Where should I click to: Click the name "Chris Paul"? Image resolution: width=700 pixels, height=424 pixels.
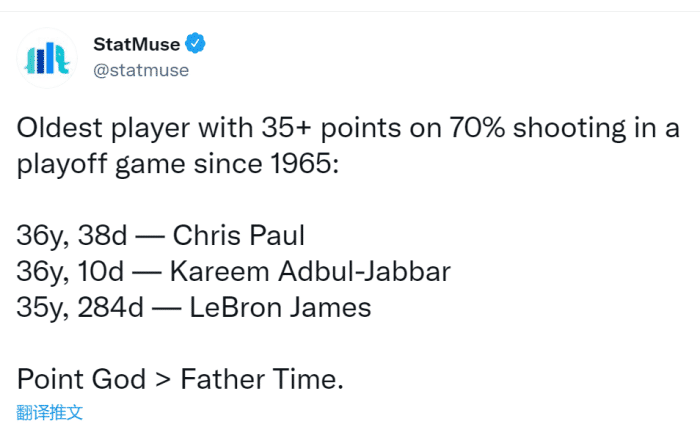click(x=238, y=236)
